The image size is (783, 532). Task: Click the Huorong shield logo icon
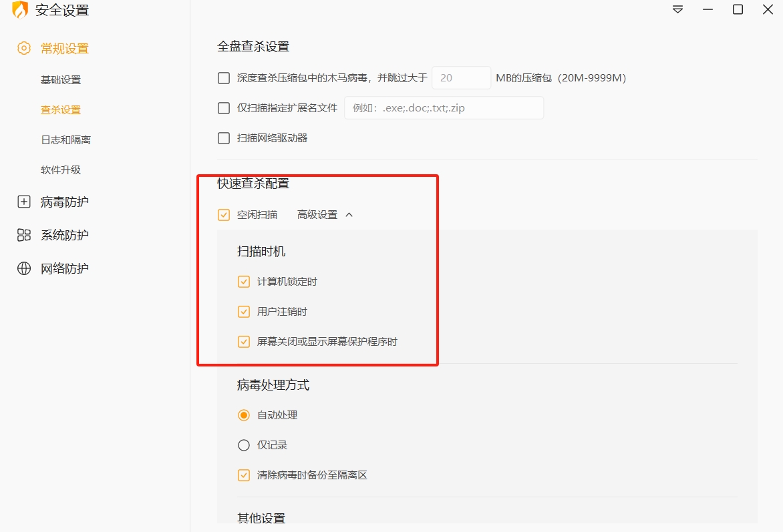(x=20, y=9)
